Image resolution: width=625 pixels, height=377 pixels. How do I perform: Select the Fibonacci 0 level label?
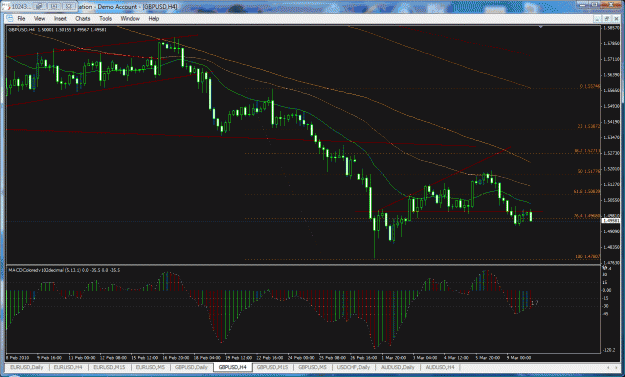[590, 86]
